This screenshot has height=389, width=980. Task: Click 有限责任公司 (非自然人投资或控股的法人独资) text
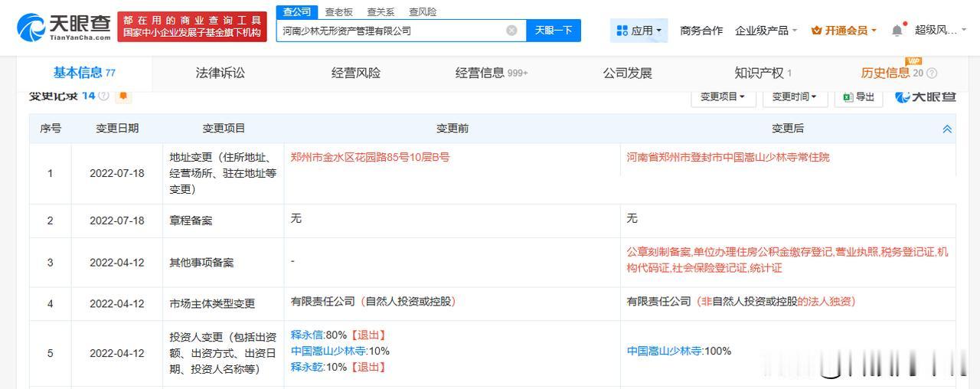click(741, 302)
